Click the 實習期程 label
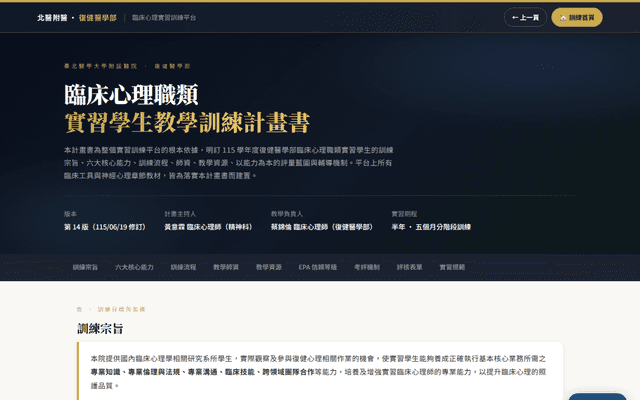Viewport: 640px width, 400px height. (x=404, y=214)
